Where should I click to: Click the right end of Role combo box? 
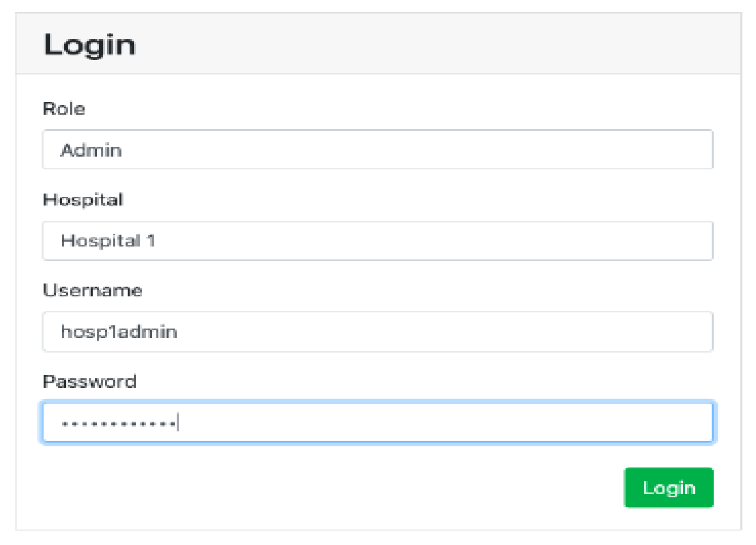694,150
